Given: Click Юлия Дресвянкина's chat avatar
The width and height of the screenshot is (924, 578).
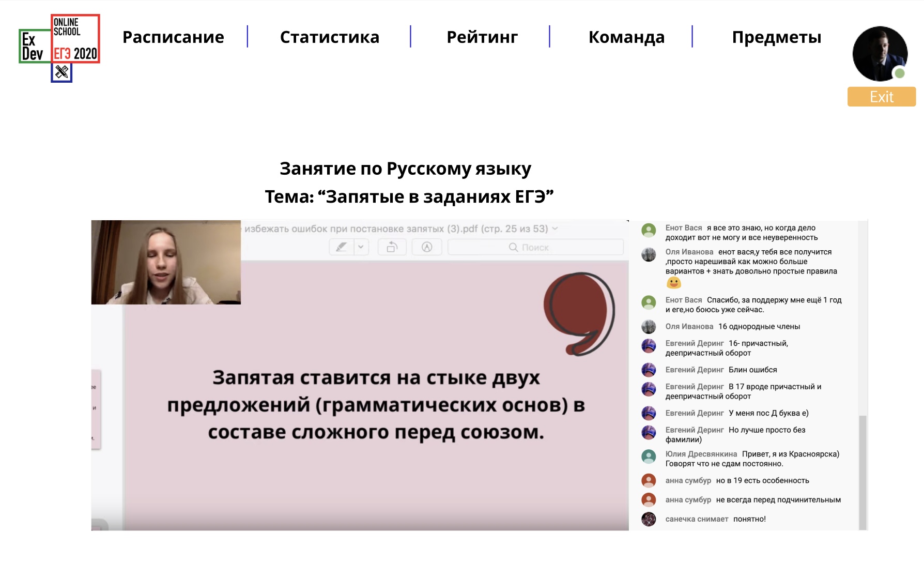Looking at the screenshot, I should [649, 457].
